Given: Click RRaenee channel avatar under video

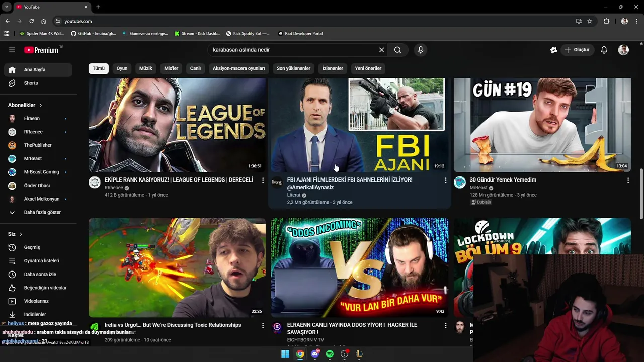Looking at the screenshot, I should [95, 182].
